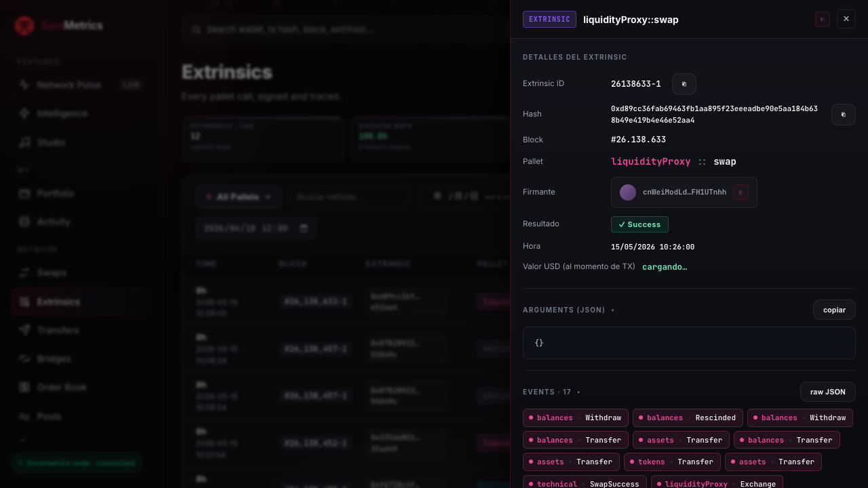Click the Transfers paper plane icon

point(24,330)
